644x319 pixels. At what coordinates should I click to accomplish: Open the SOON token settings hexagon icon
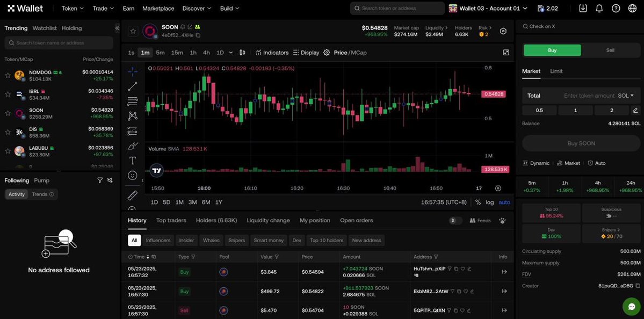(503, 31)
